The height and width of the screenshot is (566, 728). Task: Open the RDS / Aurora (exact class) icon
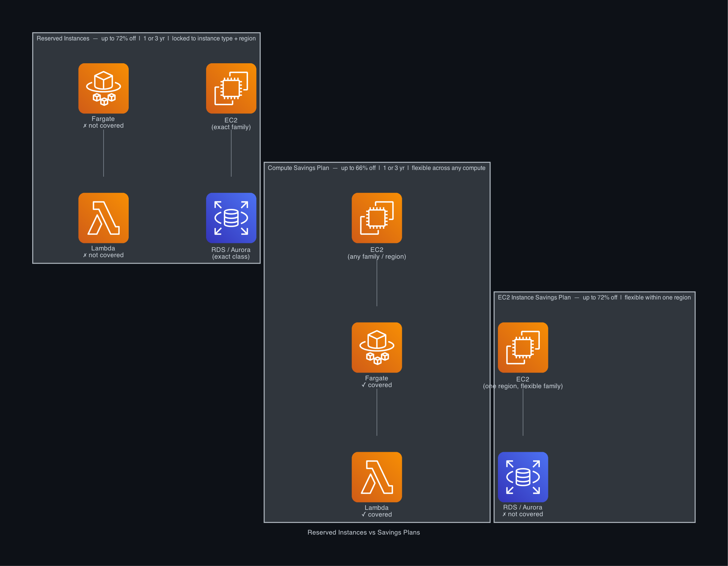(231, 218)
